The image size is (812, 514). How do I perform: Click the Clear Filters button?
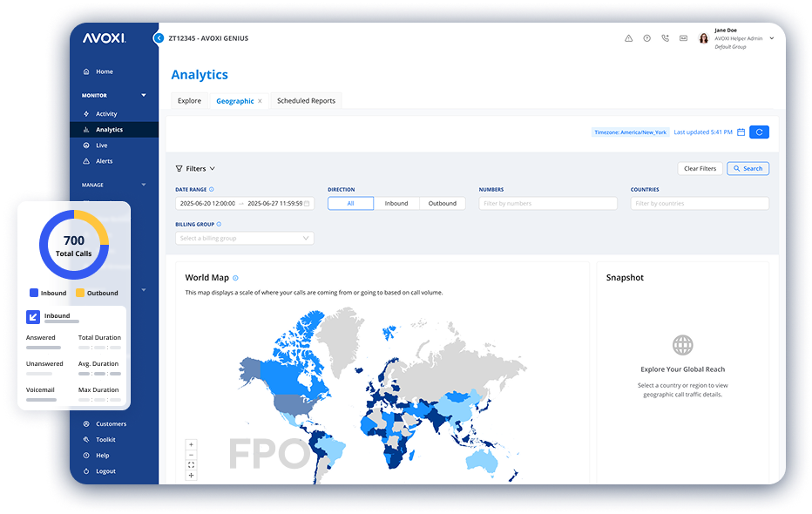tap(700, 169)
